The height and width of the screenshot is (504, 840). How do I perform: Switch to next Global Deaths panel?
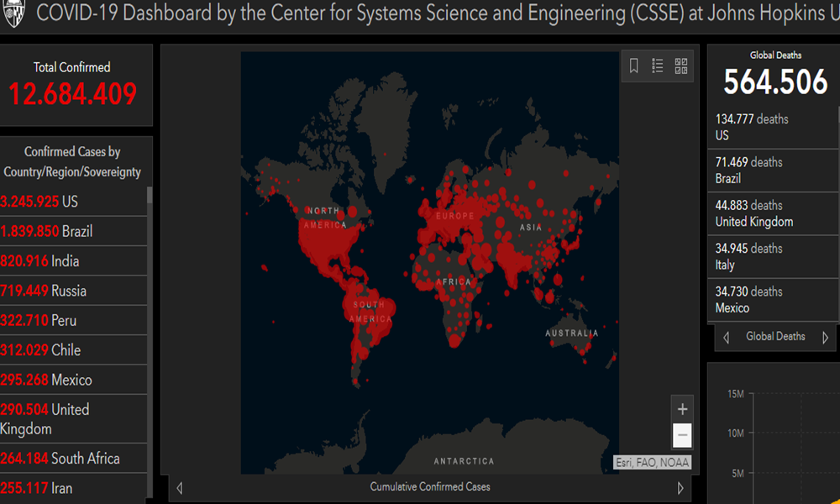825,337
